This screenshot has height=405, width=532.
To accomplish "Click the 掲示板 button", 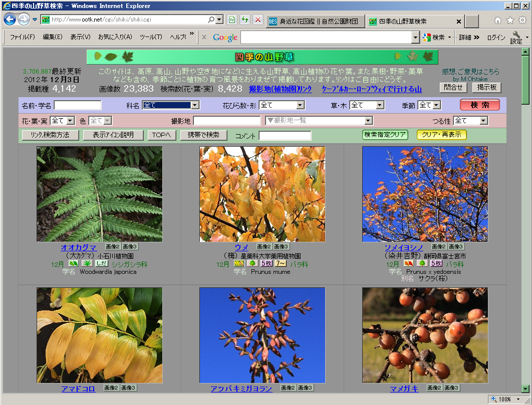I will [x=487, y=88].
